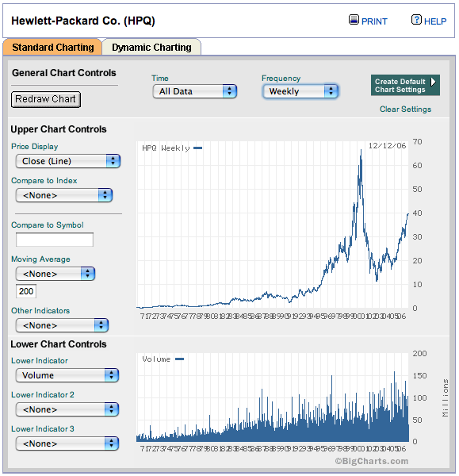
Task: Open the Frequency dropdown showing Weekly
Action: [300, 91]
